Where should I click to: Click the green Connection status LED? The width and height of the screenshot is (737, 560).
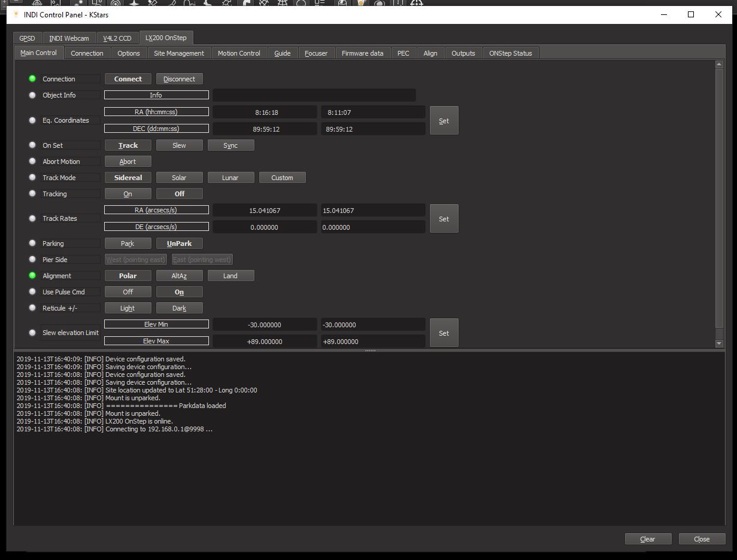tap(32, 78)
